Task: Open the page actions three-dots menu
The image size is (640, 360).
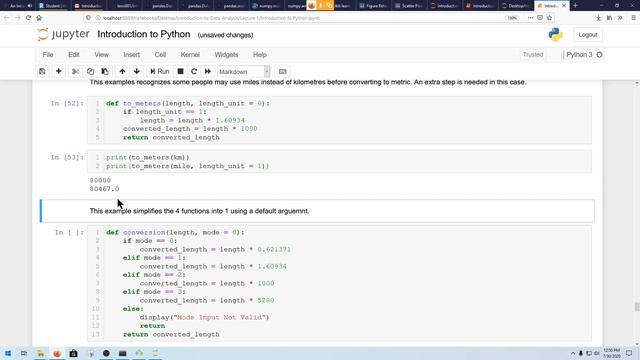Action: [x=530, y=18]
